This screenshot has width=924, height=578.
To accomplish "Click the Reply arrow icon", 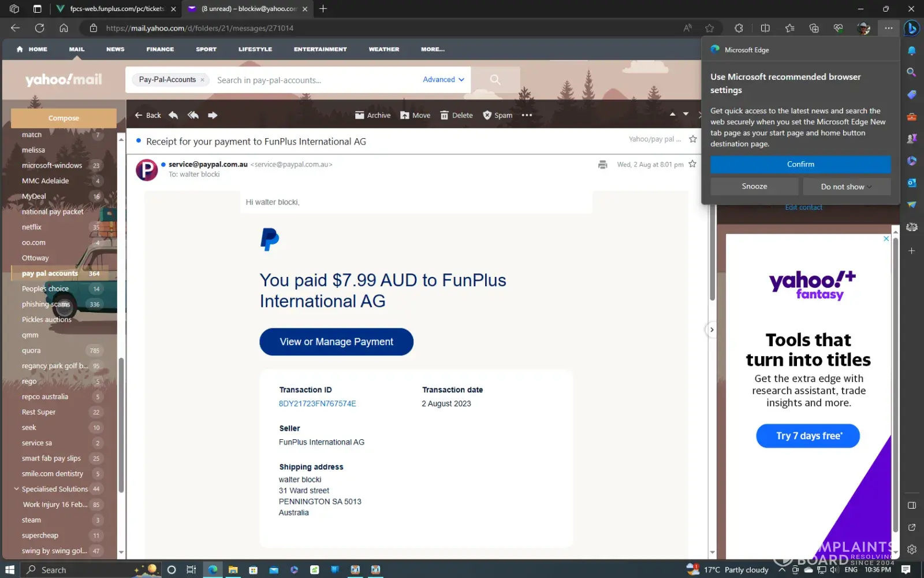I will tap(173, 115).
